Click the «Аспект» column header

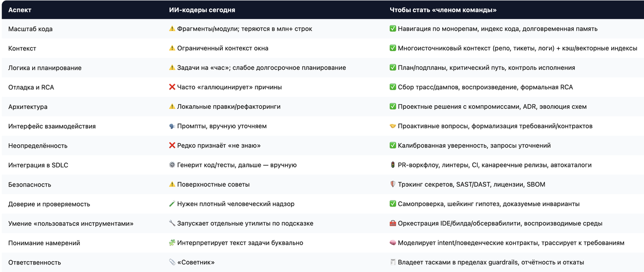point(20,10)
